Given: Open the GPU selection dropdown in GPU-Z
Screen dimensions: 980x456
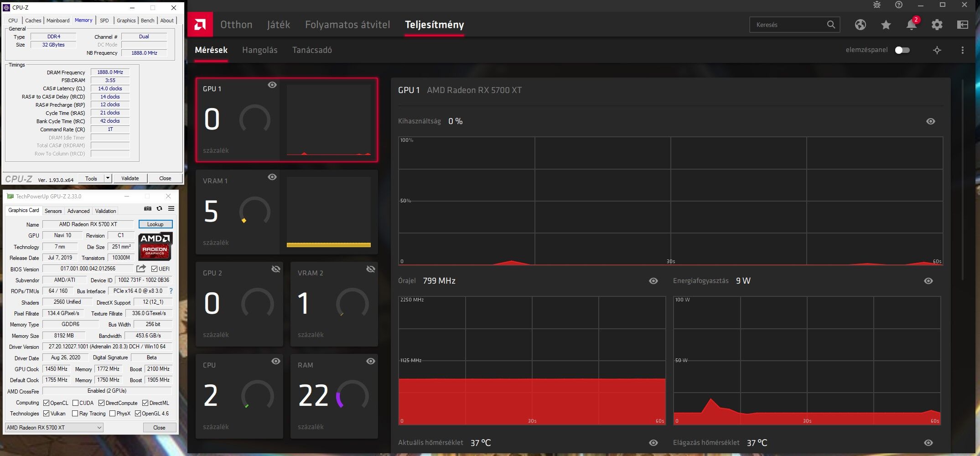Looking at the screenshot, I should click(54, 428).
